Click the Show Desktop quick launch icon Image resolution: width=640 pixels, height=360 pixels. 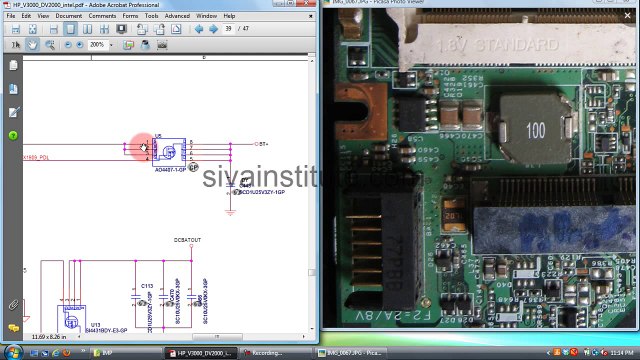click(x=34, y=353)
